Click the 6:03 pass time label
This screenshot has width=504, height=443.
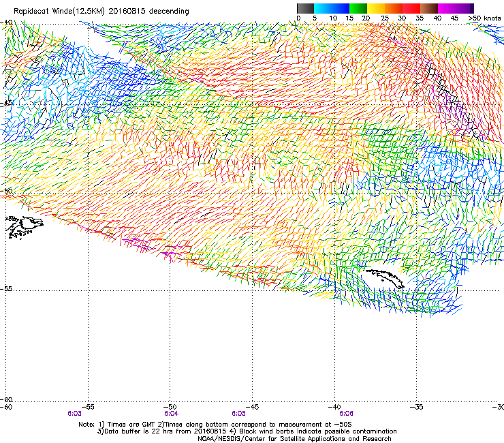tap(74, 414)
